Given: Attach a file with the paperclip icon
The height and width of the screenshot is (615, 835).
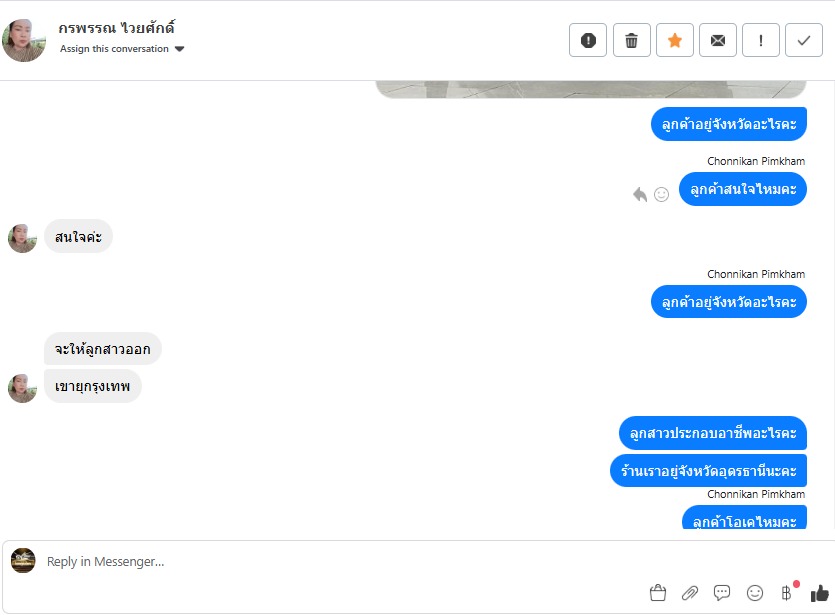Looking at the screenshot, I should tap(690, 593).
